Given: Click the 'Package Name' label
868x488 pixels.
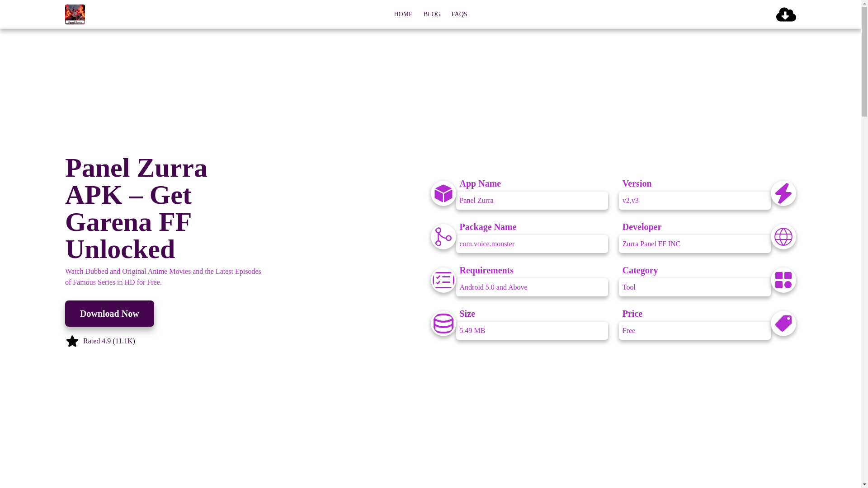Looking at the screenshot, I should [488, 227].
